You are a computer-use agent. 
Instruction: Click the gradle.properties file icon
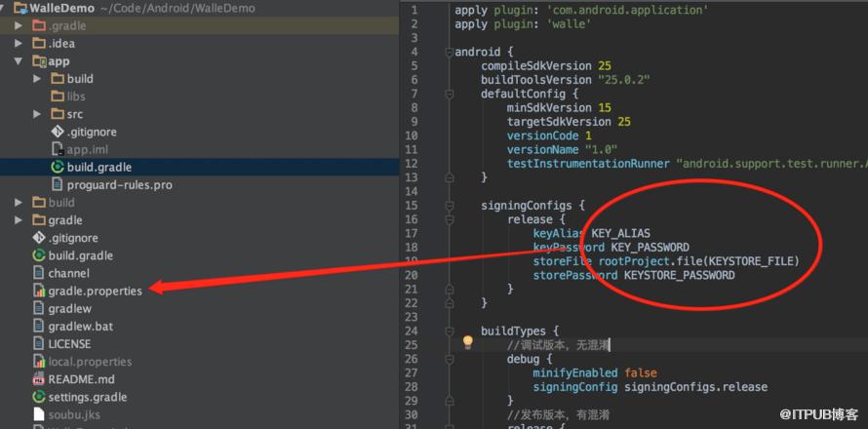tap(39, 290)
